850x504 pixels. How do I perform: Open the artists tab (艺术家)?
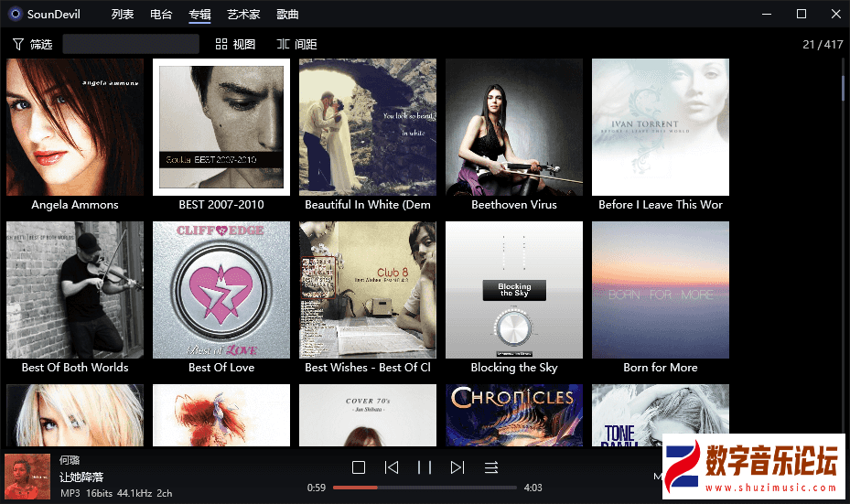click(243, 14)
